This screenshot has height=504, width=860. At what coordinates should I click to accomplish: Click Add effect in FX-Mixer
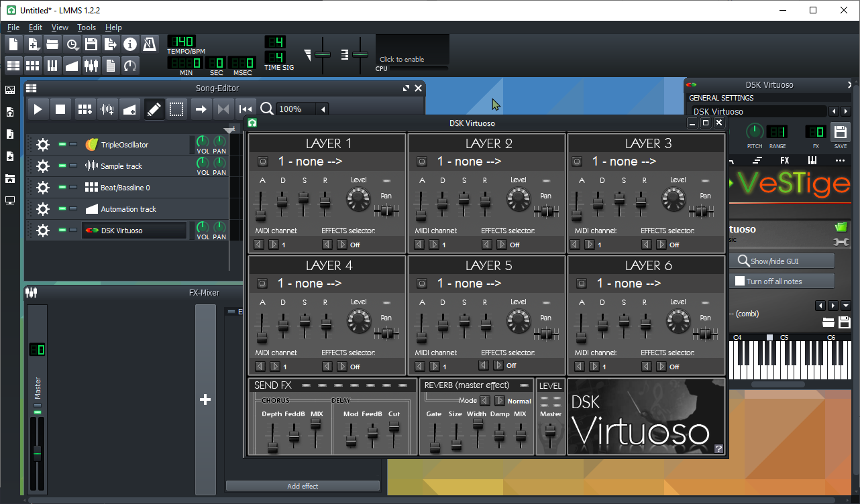tap(303, 486)
